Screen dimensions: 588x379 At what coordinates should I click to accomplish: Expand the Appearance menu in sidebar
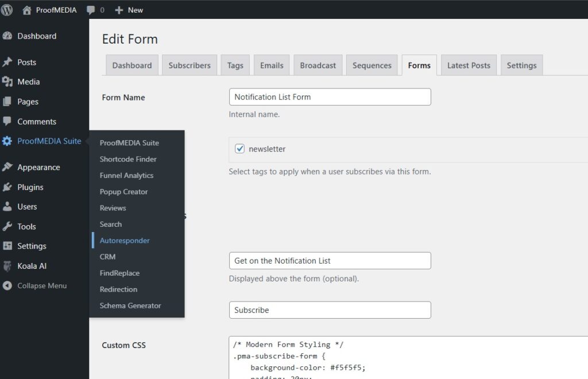[x=38, y=168]
